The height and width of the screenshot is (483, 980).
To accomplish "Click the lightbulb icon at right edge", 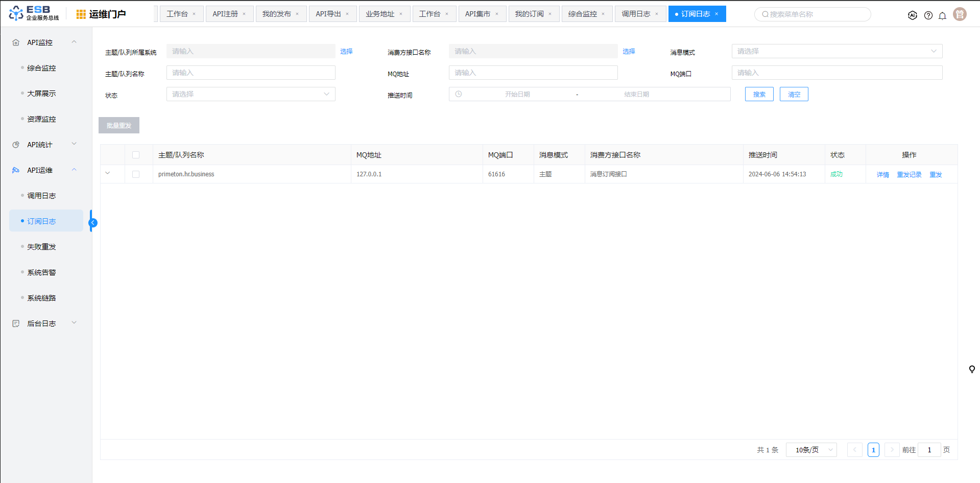I will click(x=972, y=369).
